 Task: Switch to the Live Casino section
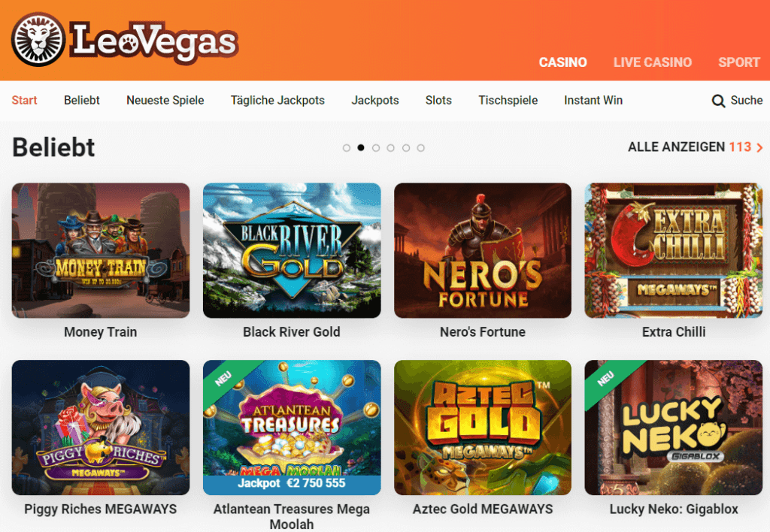pyautogui.click(x=652, y=62)
